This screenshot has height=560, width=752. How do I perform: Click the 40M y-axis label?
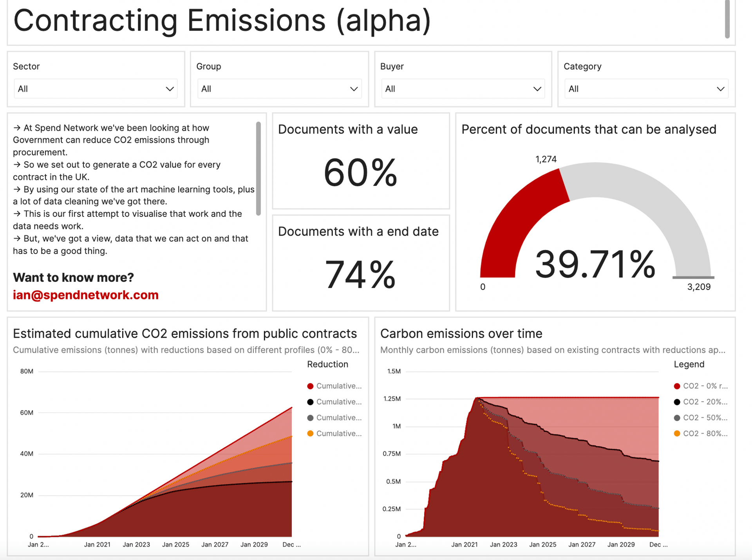point(27,454)
